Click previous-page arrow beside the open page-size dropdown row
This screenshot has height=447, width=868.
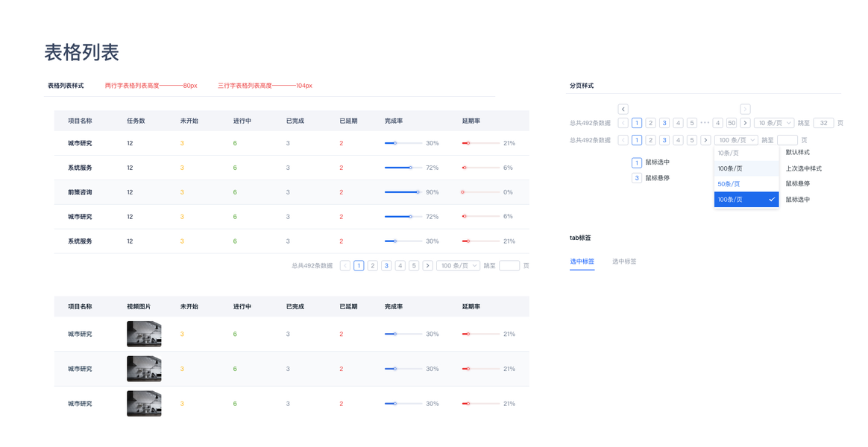coord(623,140)
